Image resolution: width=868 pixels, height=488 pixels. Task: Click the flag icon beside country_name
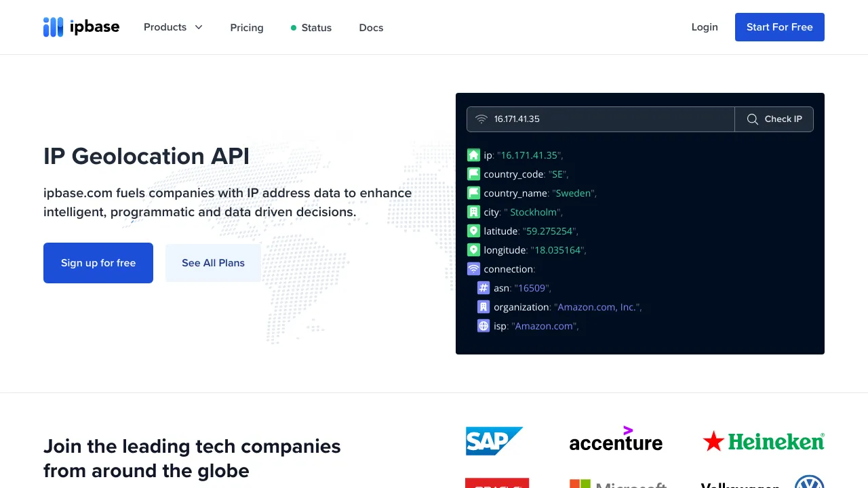point(473,193)
